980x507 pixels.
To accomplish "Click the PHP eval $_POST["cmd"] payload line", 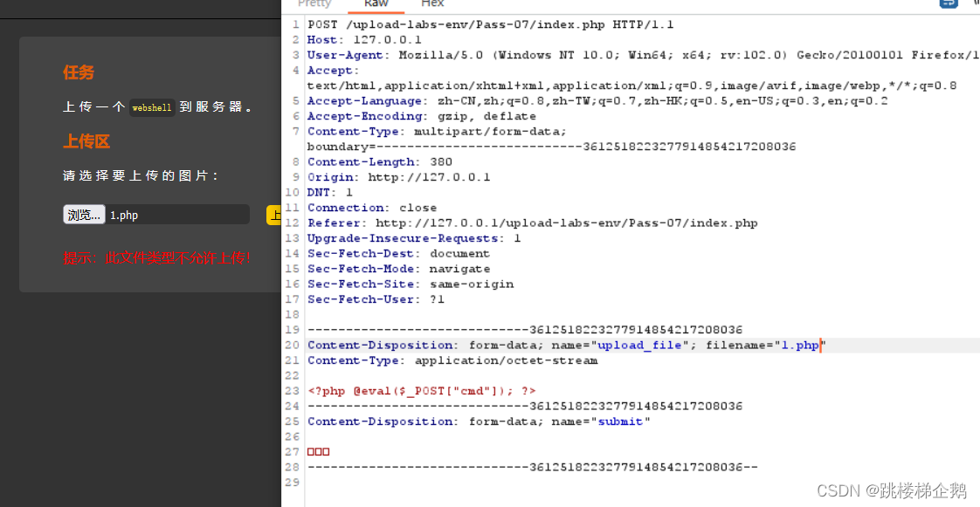I will coord(422,391).
